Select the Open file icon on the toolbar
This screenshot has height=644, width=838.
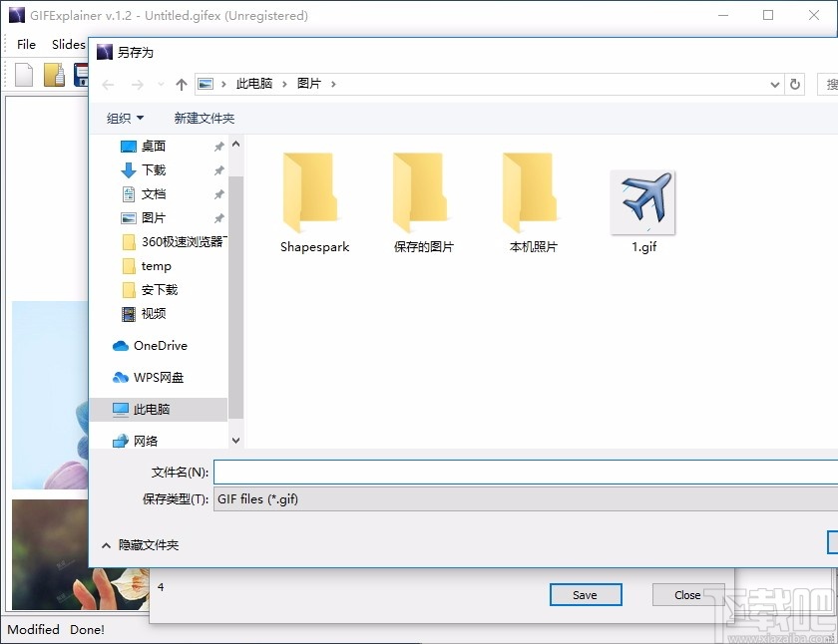pos(53,74)
